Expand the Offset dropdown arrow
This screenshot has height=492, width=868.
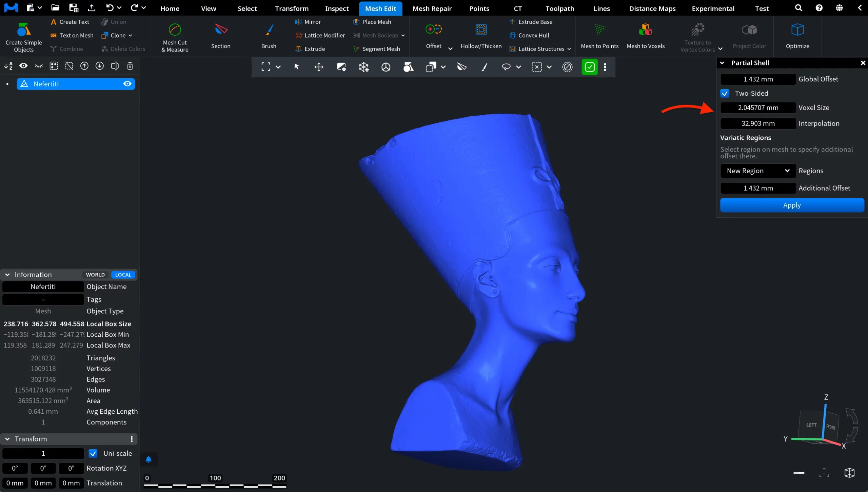point(450,49)
